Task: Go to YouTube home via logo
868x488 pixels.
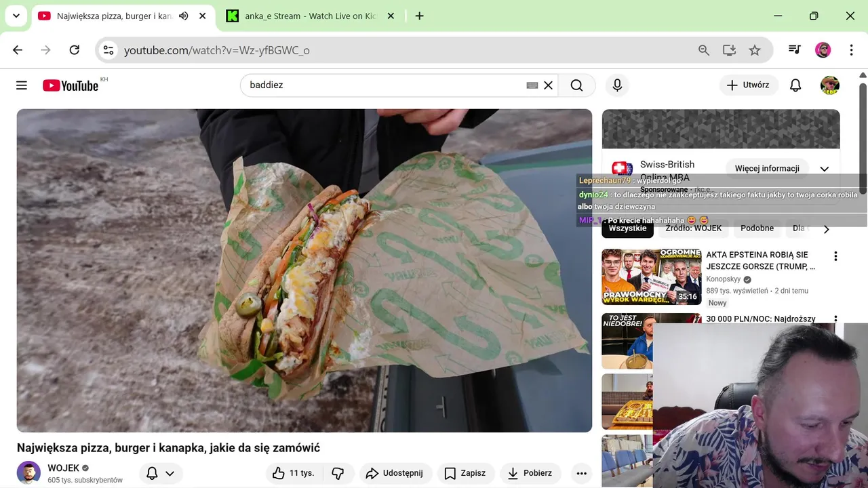Action: coord(71,85)
